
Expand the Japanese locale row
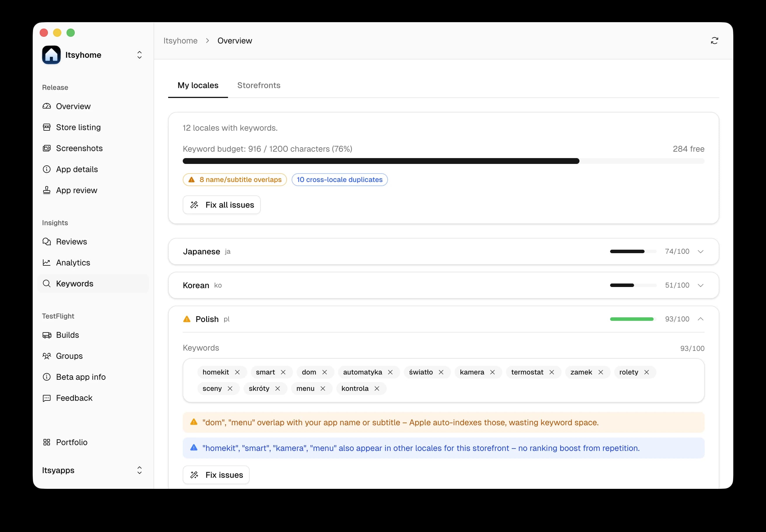click(x=701, y=251)
